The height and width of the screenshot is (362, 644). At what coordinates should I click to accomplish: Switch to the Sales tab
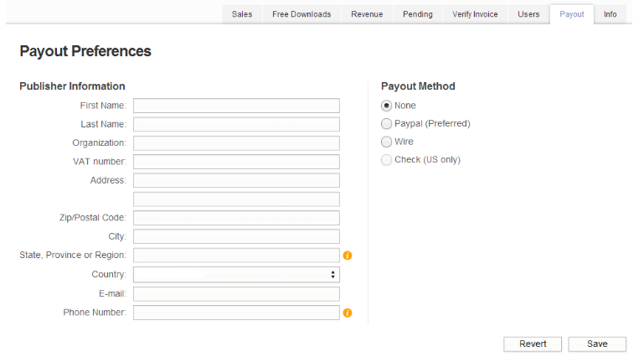pyautogui.click(x=242, y=14)
